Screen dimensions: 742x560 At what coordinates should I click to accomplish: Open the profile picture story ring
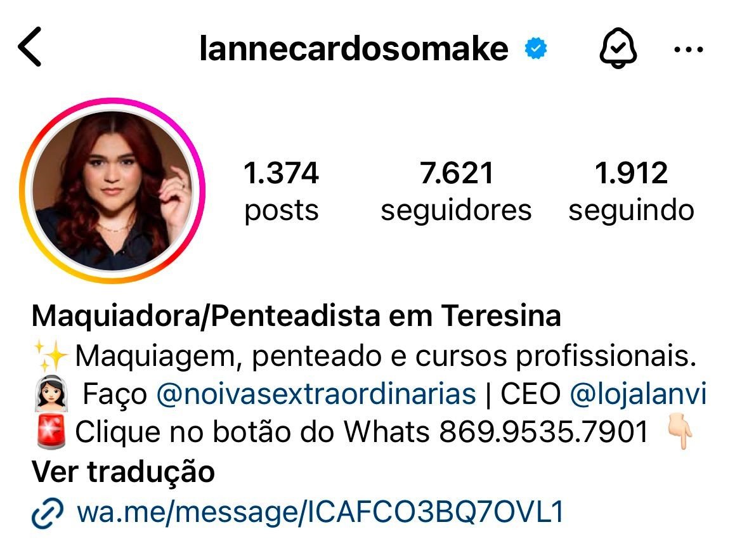click(112, 191)
